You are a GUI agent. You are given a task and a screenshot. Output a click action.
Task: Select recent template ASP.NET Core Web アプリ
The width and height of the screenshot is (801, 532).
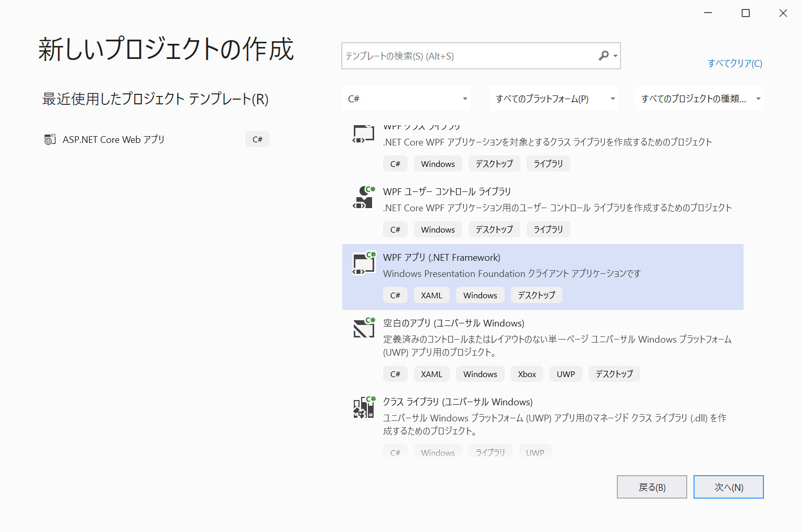(157, 139)
